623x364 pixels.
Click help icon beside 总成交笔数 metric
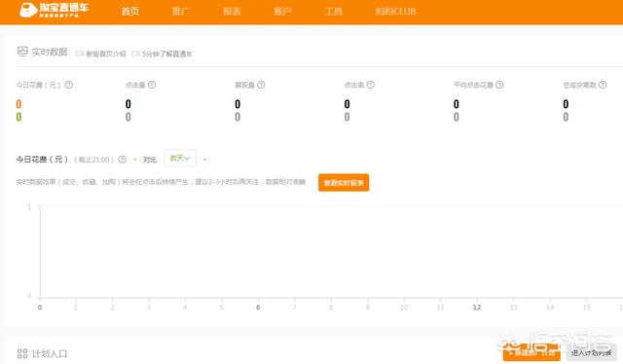[x=603, y=85]
